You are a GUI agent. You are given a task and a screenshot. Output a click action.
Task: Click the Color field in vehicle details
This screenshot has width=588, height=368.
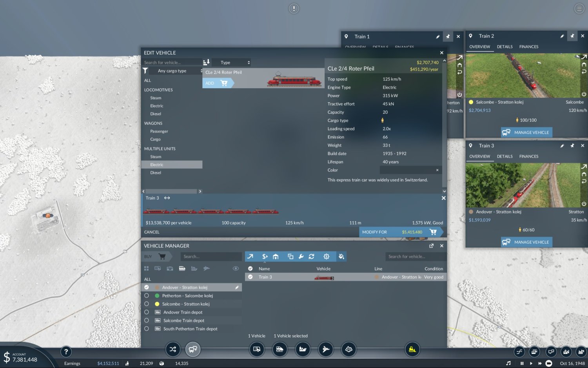click(x=408, y=170)
